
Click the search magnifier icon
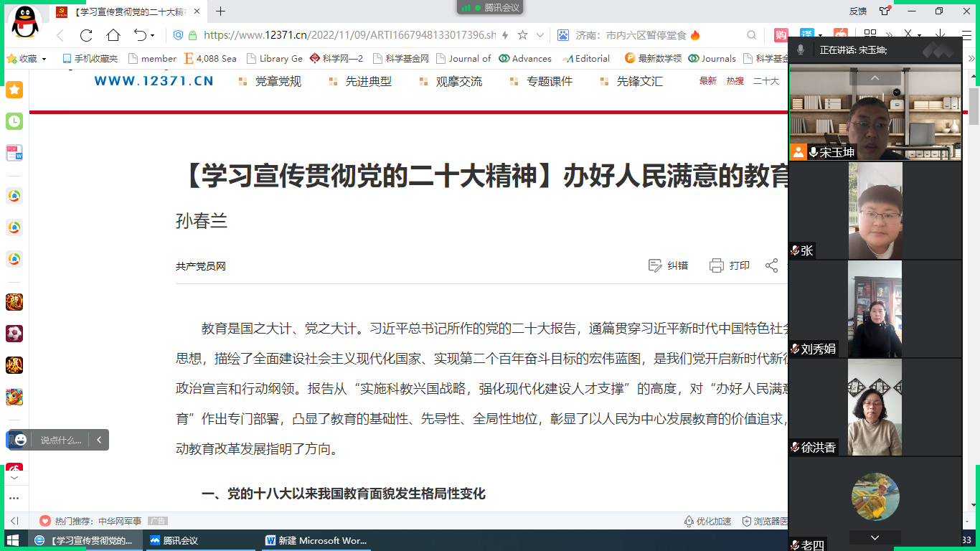click(751, 35)
